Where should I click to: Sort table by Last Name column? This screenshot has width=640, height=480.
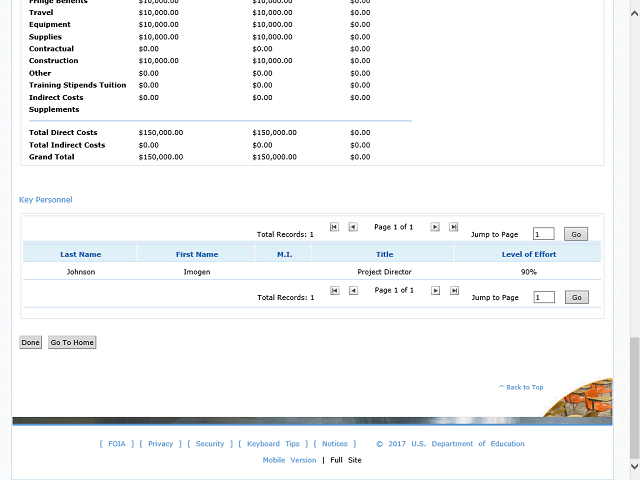80,254
